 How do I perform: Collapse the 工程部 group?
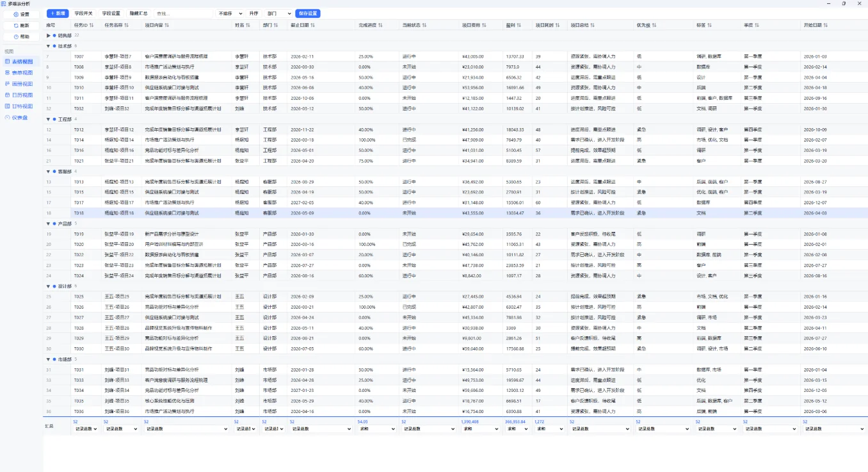tap(48, 119)
